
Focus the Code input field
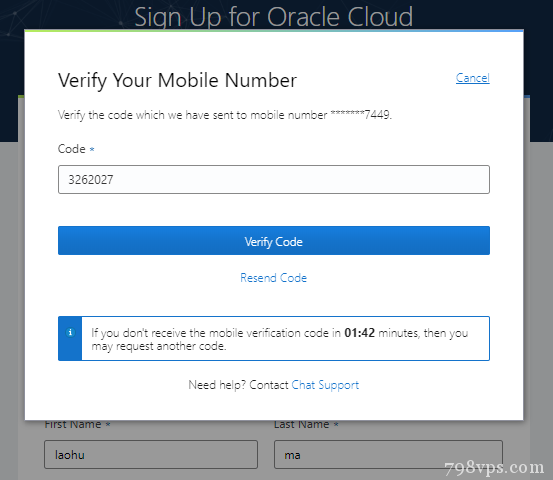pos(274,180)
